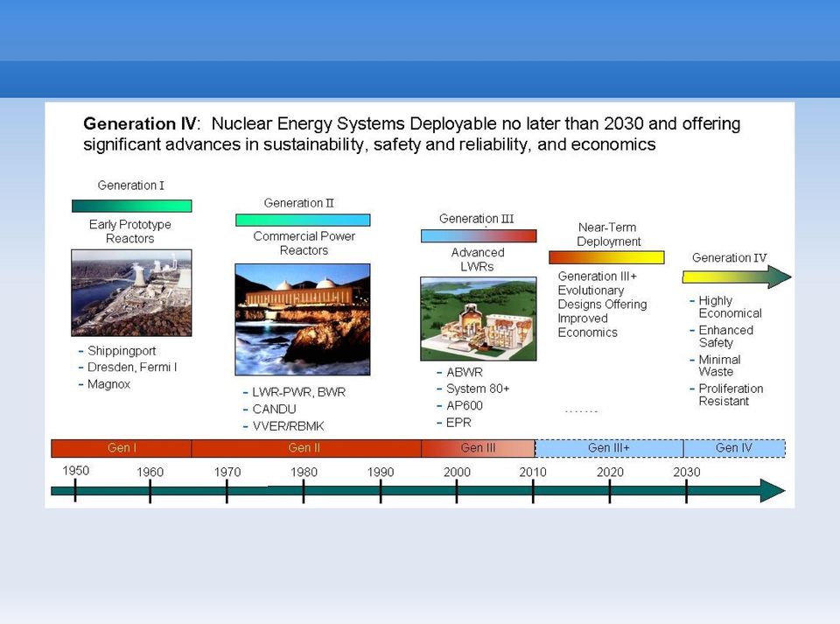
Task: Click the Gen II timeline segment
Action: point(306,448)
